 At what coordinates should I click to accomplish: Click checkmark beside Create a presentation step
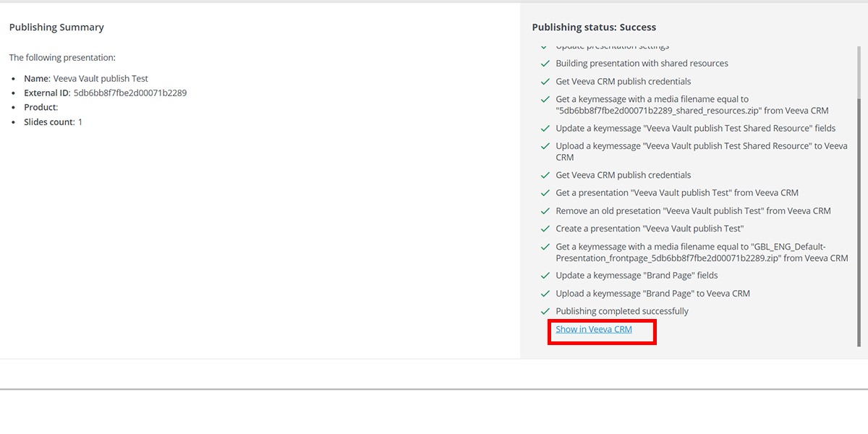coord(545,229)
